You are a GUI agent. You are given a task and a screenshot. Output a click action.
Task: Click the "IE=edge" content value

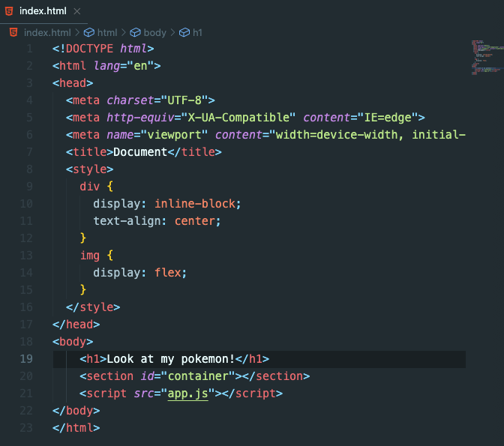[x=388, y=118]
